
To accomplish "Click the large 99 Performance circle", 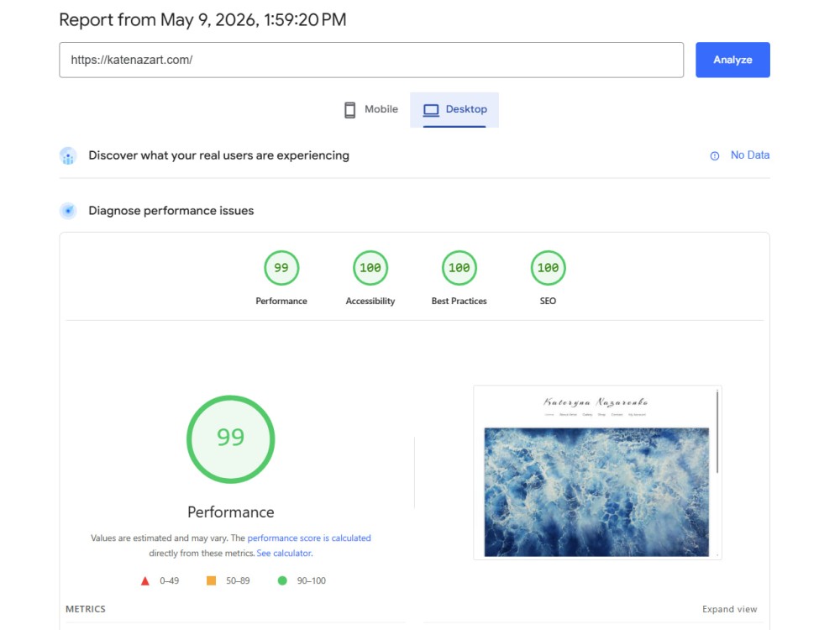I will point(230,439).
